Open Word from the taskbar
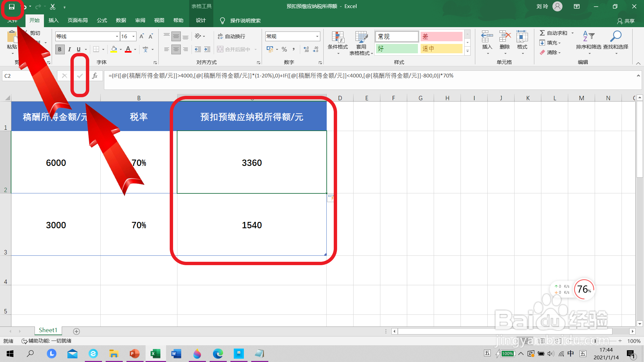The width and height of the screenshot is (644, 362). 176,353
